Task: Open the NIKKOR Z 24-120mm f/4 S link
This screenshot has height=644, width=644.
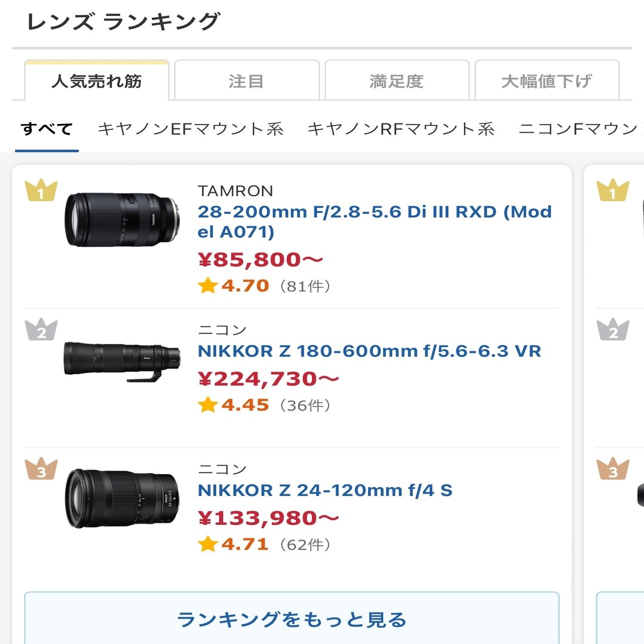Action: (x=325, y=490)
